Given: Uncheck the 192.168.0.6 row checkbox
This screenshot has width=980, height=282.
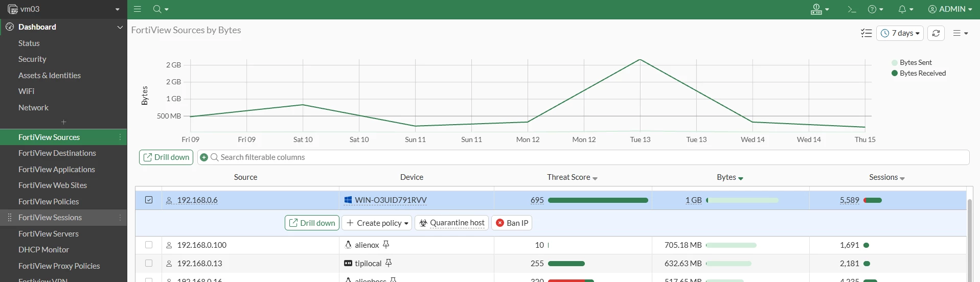Looking at the screenshot, I should coord(149,200).
